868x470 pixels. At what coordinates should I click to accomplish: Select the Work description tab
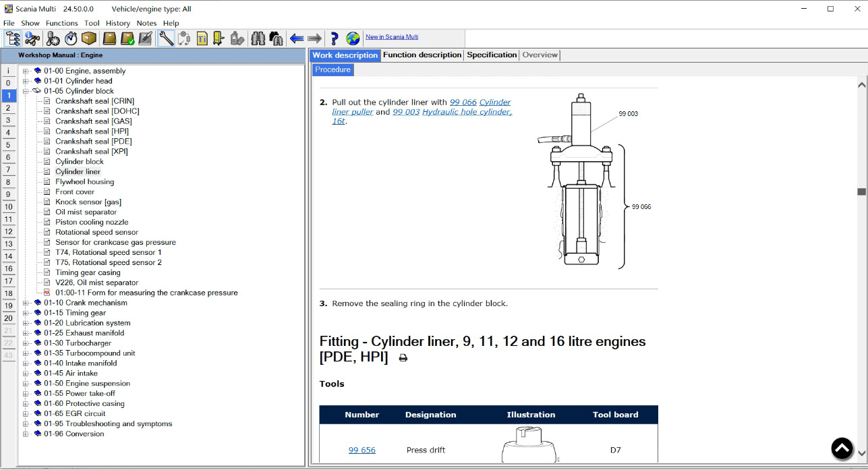click(345, 55)
